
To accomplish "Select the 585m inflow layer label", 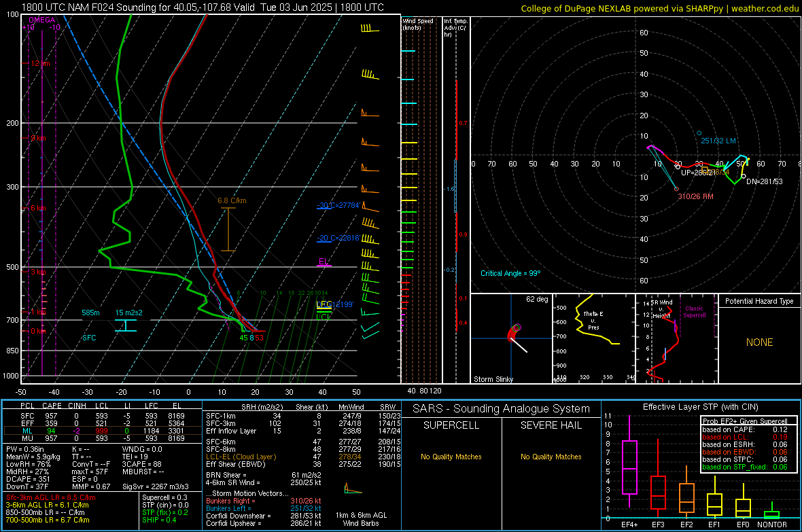I will coord(90,313).
